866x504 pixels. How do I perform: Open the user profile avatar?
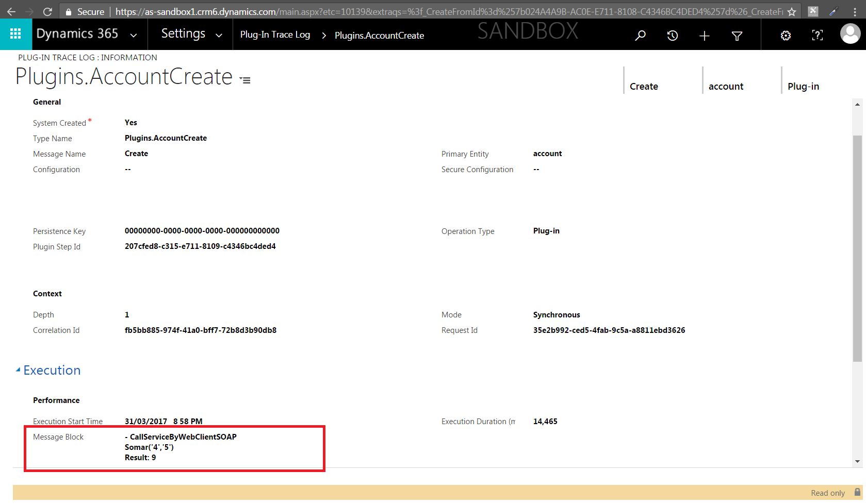pos(849,35)
